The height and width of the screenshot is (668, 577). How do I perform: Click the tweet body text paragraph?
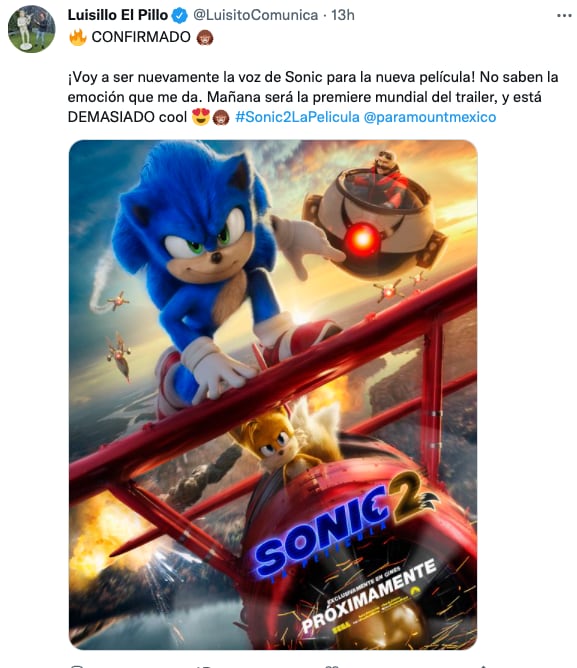(x=313, y=97)
